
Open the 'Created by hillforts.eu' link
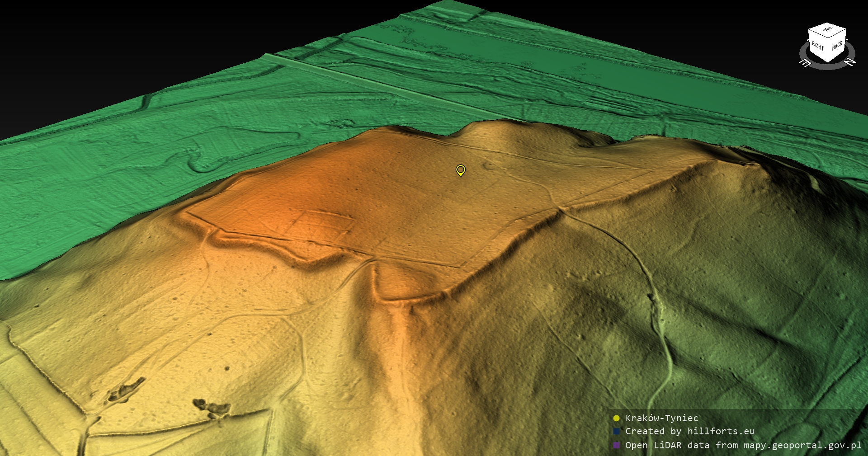tap(689, 432)
